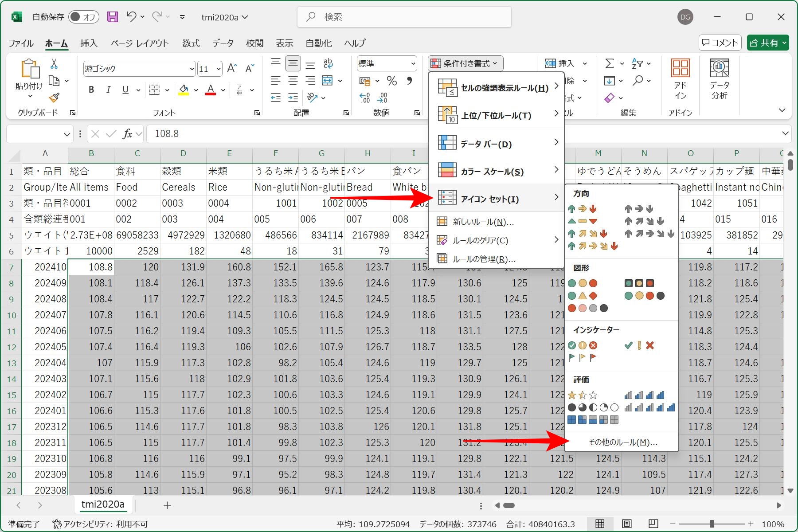Viewport: 798px width, 532px height.
Task: Open the Color Scales submenu
Action: pyautogui.click(x=496, y=171)
